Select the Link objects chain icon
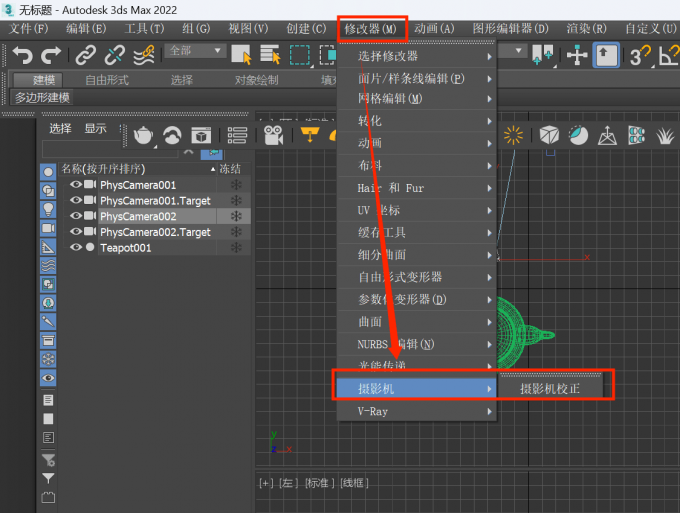This screenshot has width=680, height=513. pos(86,55)
